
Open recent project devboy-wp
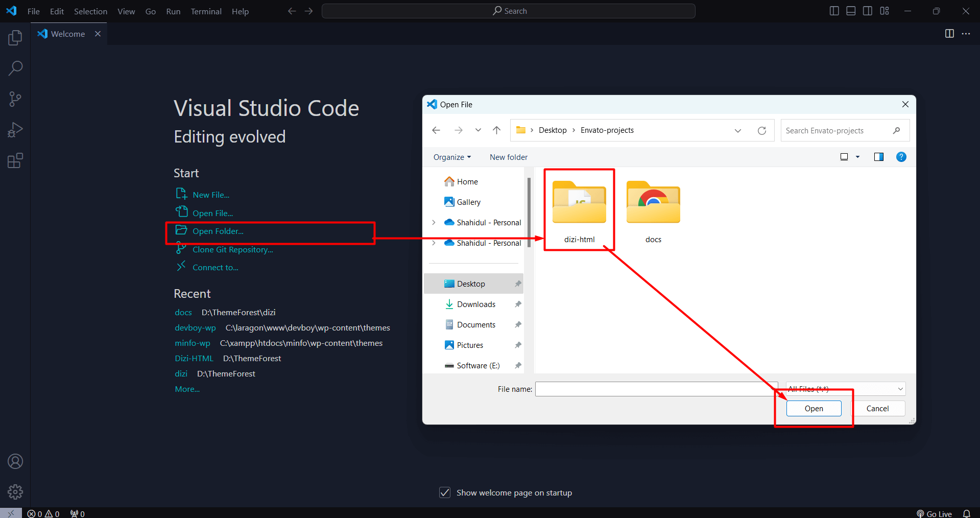(x=195, y=328)
